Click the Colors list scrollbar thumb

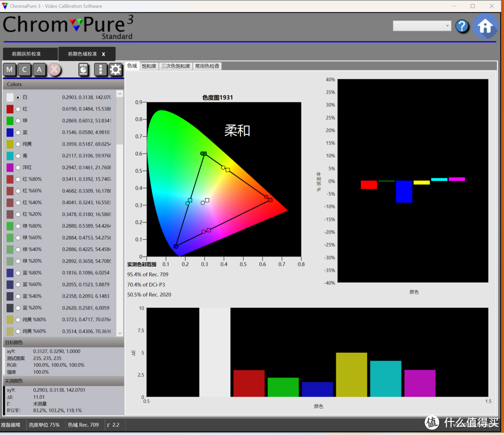click(x=119, y=121)
